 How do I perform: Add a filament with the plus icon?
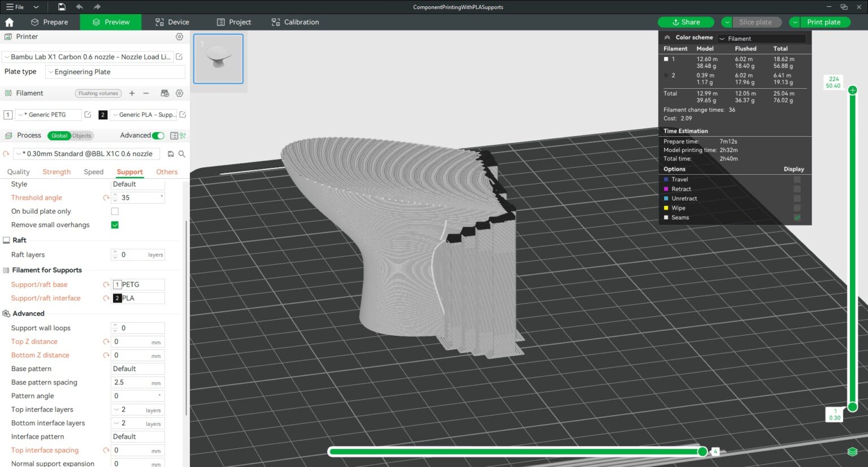click(132, 93)
